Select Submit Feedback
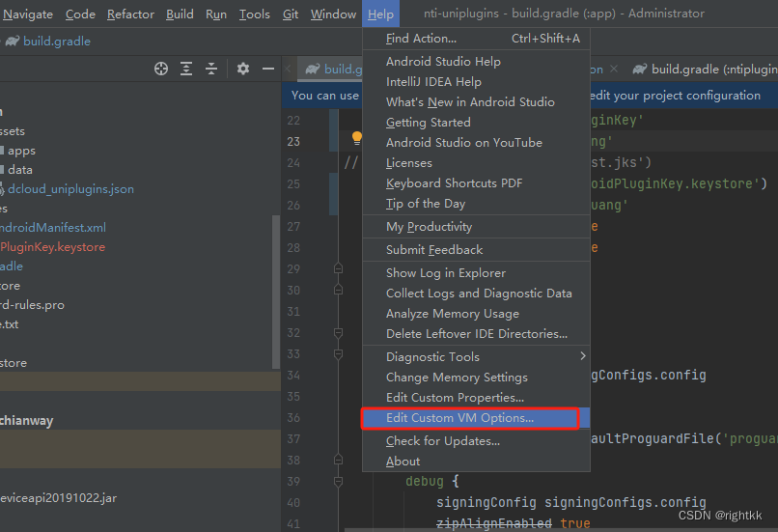The image size is (778, 532). (x=476, y=250)
